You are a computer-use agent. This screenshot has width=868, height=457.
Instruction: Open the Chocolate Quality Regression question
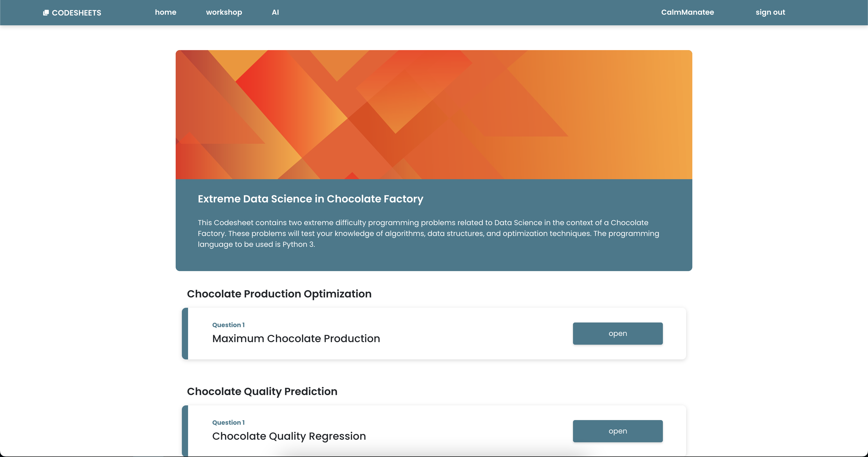point(617,431)
